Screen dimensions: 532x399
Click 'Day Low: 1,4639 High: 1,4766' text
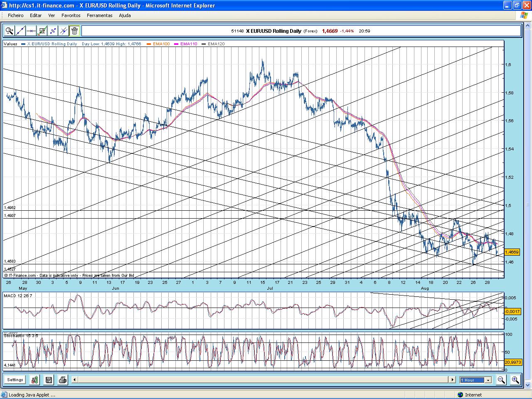click(111, 44)
